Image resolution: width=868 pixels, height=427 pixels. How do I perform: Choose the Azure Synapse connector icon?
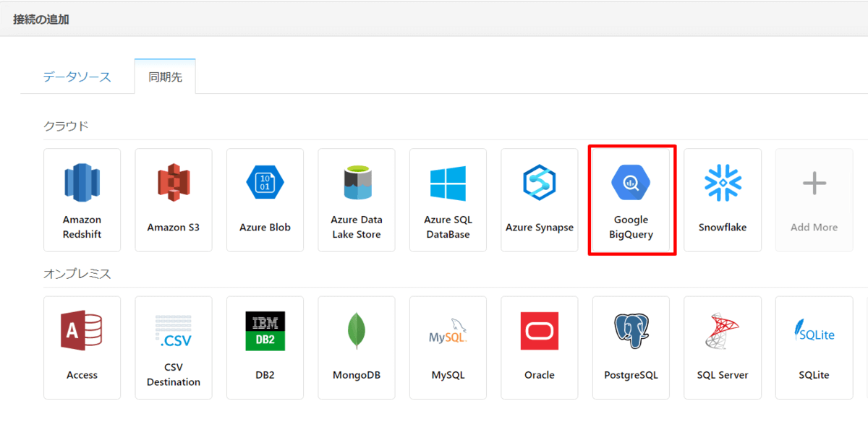[540, 184]
